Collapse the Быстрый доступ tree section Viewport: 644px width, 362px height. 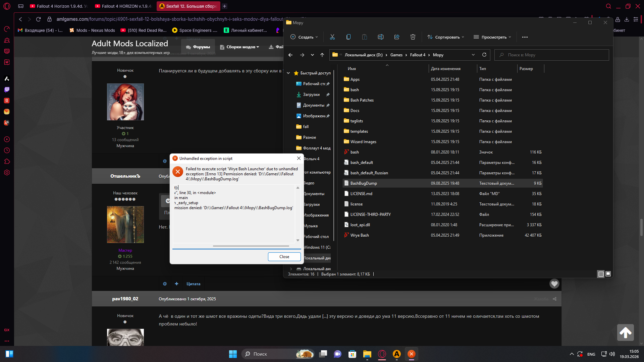click(x=288, y=73)
